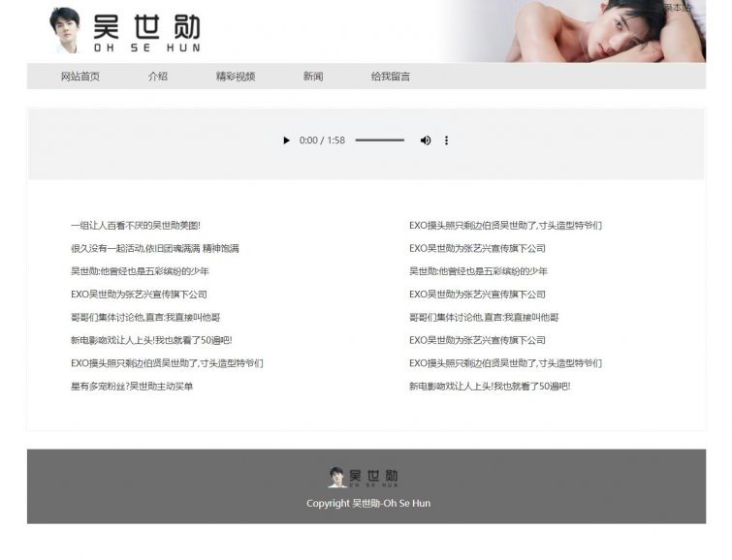Open the 给我留言 page

tap(391, 77)
